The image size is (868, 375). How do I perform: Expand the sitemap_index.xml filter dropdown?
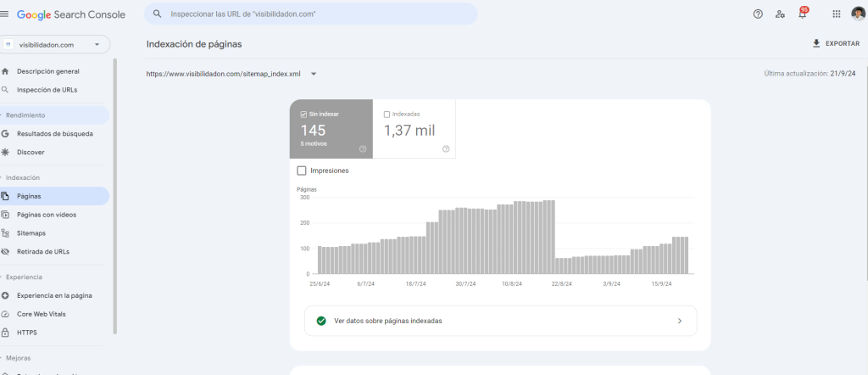tap(314, 74)
